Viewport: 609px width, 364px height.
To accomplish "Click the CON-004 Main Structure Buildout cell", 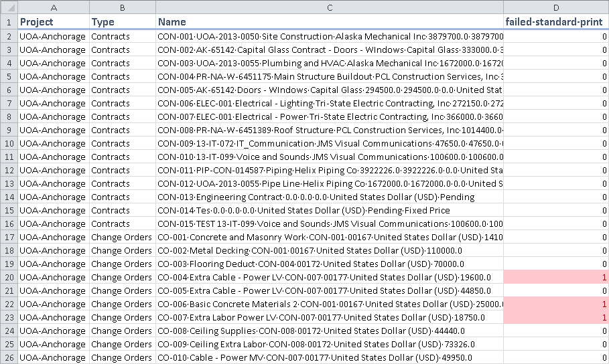I will point(330,76).
